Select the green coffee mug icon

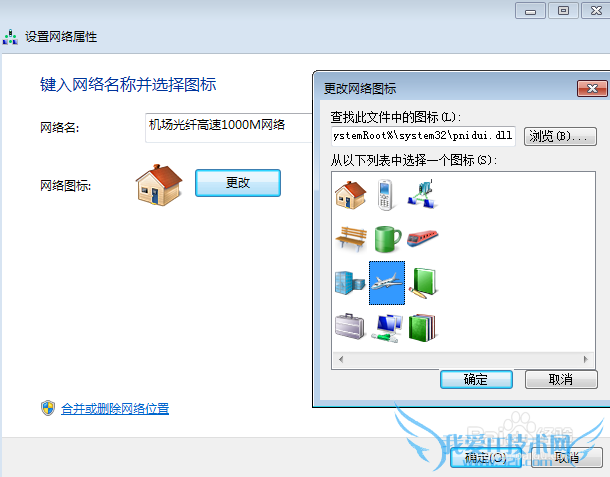coord(387,238)
